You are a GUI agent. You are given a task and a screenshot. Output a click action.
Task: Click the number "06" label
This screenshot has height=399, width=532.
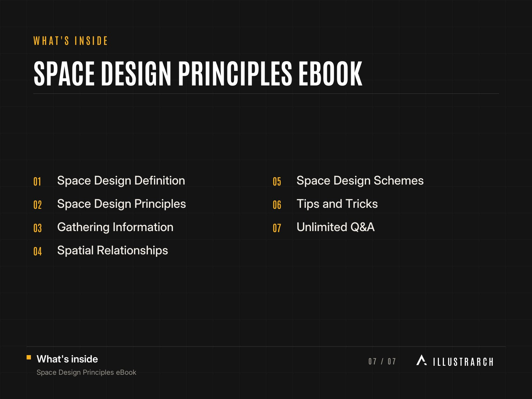277,205
